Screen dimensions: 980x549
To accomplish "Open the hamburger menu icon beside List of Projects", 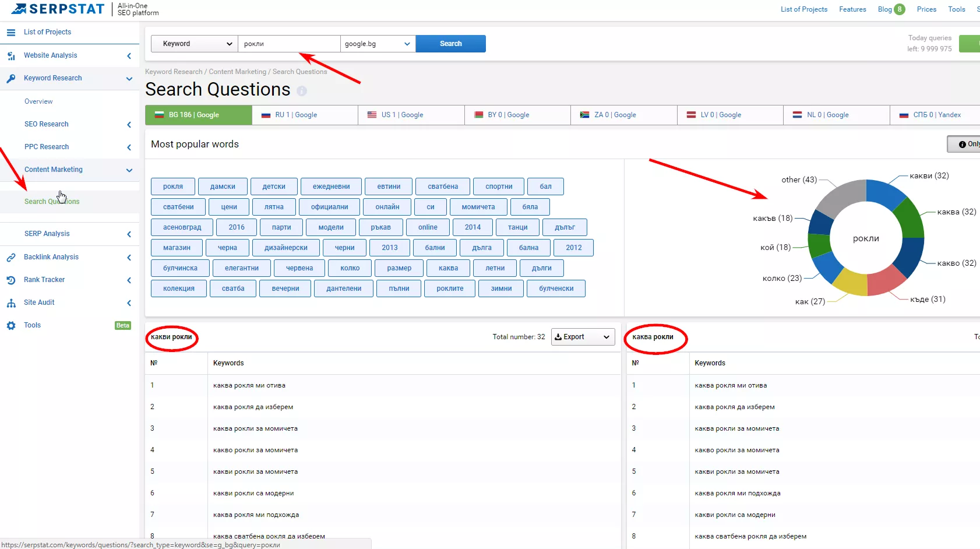I will click(11, 33).
